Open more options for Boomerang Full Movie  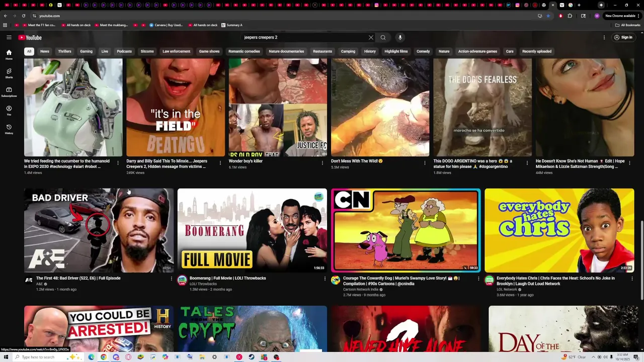click(325, 279)
